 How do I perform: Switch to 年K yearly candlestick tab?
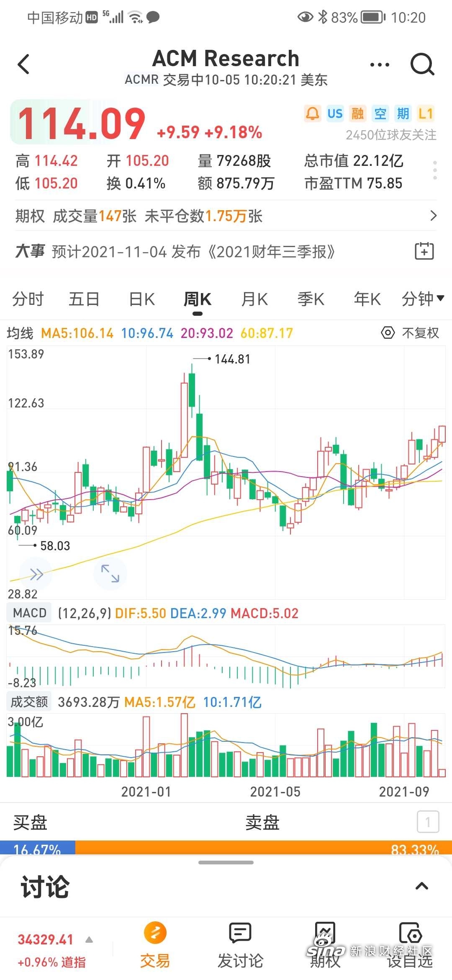point(367,299)
